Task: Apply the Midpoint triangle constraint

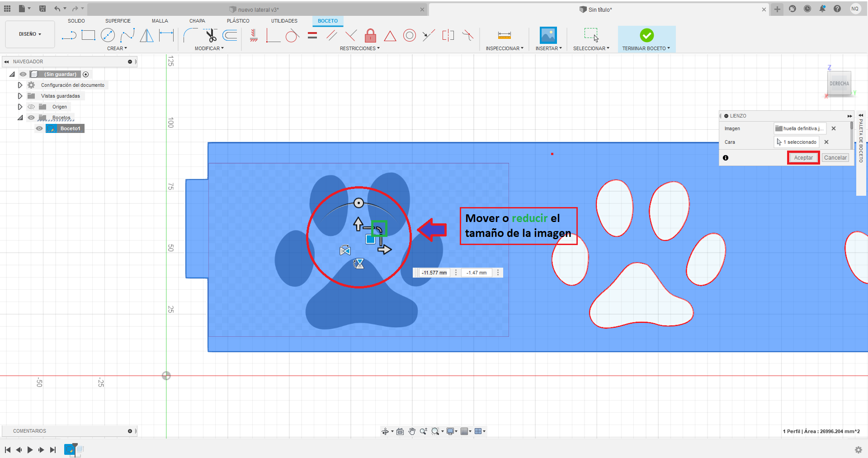Action: point(390,36)
